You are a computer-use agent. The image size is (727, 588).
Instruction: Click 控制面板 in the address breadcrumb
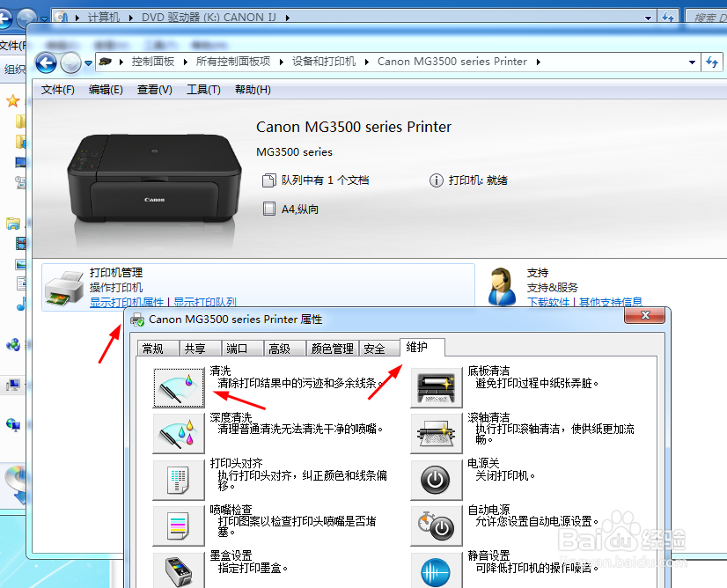pyautogui.click(x=152, y=62)
